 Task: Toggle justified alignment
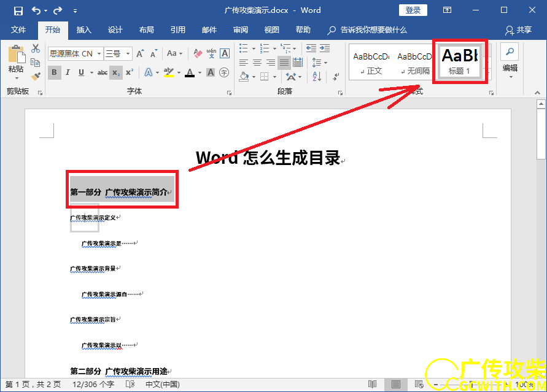[x=284, y=63]
